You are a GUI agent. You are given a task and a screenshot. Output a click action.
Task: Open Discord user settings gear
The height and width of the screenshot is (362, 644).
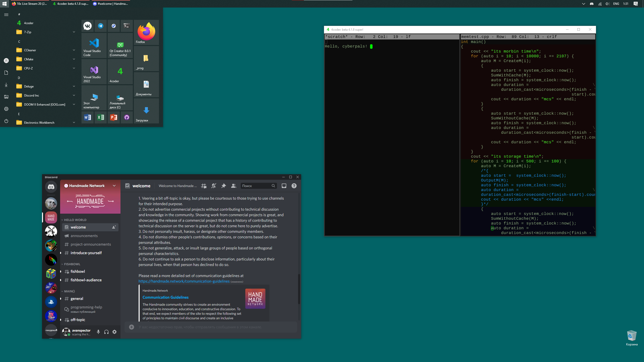point(114,332)
